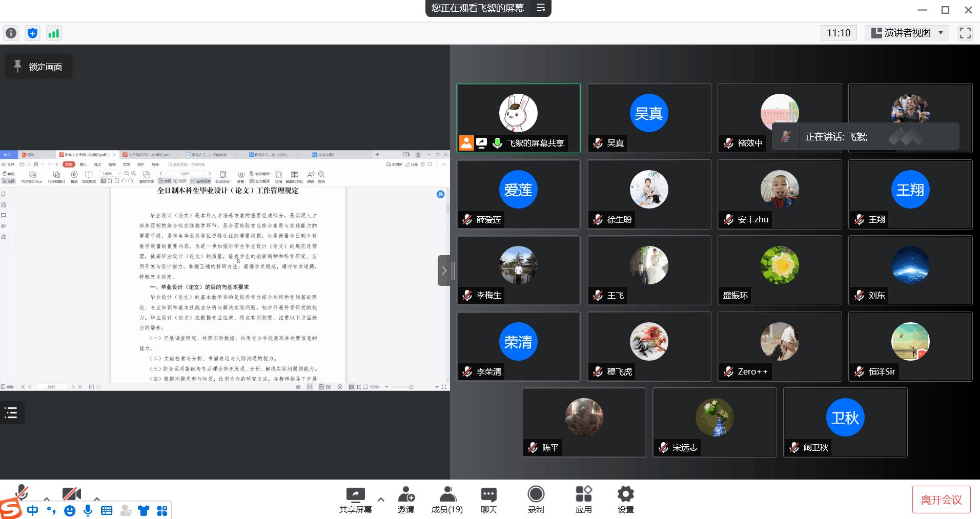Open the blue security shield icon
Screen dimensions: 980x519
(32, 33)
